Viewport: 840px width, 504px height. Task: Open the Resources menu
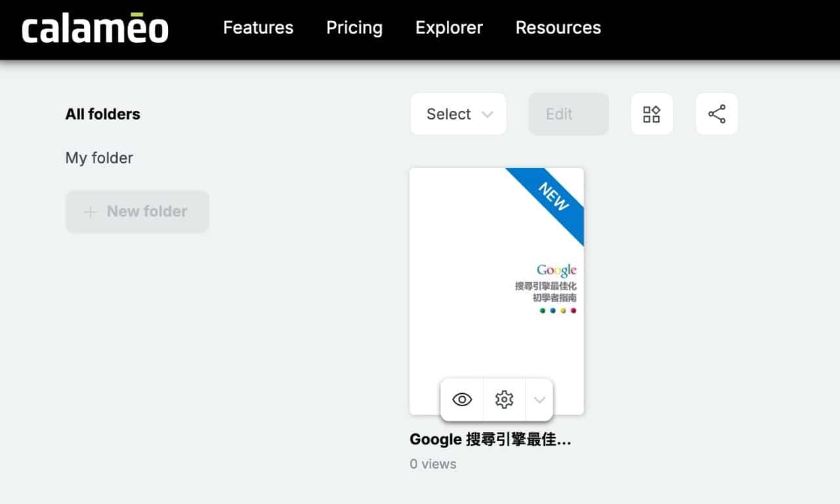pyautogui.click(x=558, y=28)
